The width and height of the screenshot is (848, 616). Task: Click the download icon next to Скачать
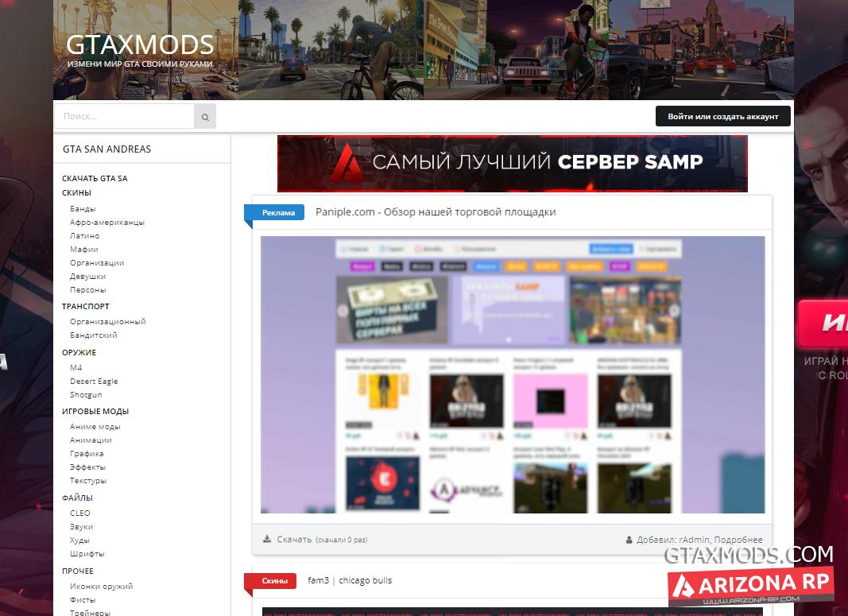point(267,539)
